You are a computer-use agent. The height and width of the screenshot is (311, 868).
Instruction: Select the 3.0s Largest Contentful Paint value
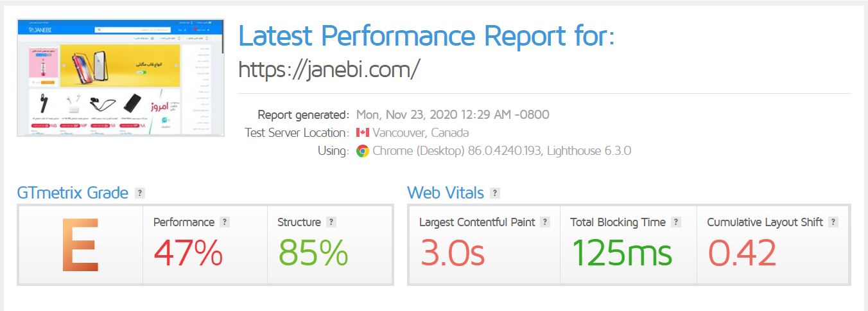point(452,253)
